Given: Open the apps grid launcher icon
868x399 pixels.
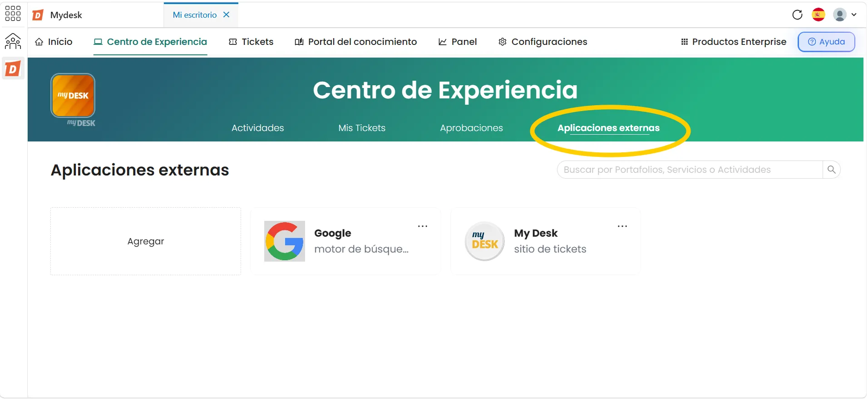Looking at the screenshot, I should click(x=13, y=14).
